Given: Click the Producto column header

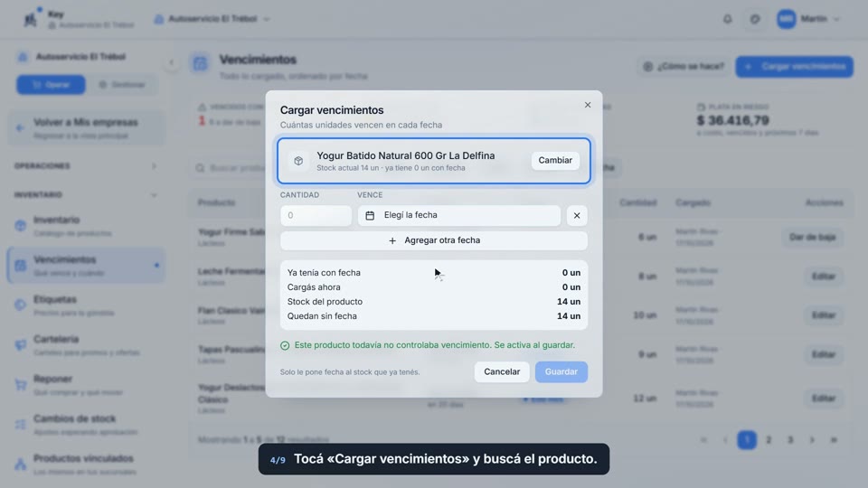Looking at the screenshot, I should click(x=216, y=202).
